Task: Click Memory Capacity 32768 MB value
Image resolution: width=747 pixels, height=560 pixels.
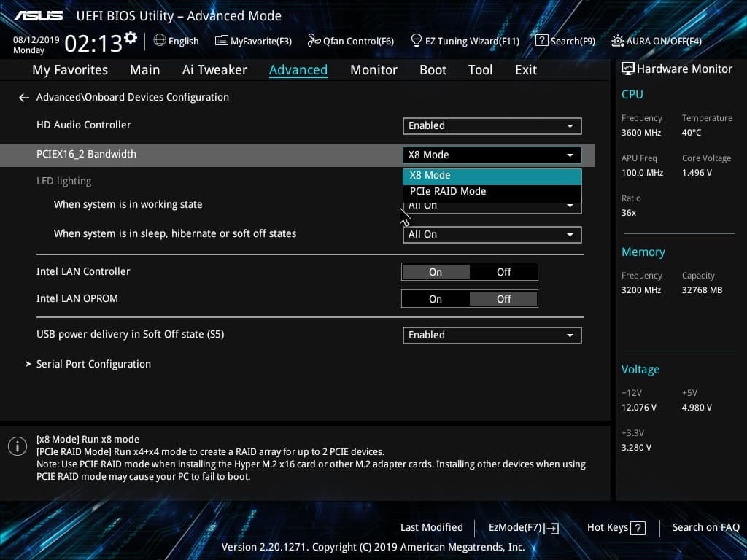Action: point(702,290)
